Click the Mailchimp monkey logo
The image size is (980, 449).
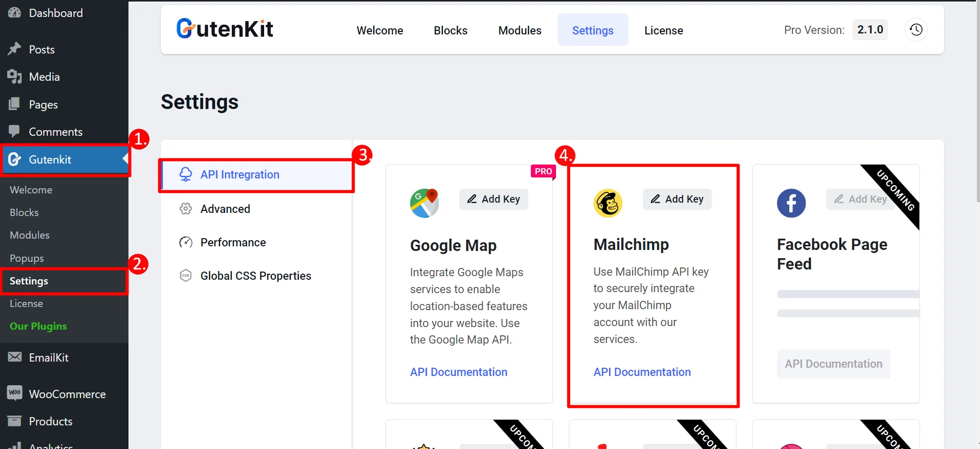608,203
